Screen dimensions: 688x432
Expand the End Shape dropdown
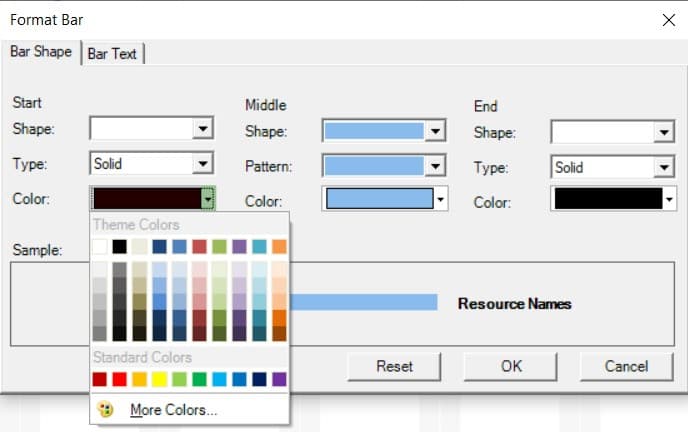pyautogui.click(x=664, y=133)
